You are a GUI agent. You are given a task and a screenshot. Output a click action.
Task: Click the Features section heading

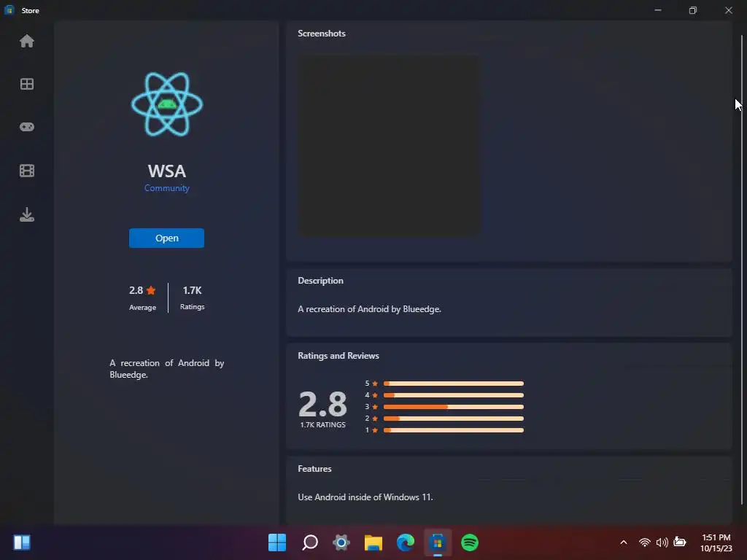[314, 469]
